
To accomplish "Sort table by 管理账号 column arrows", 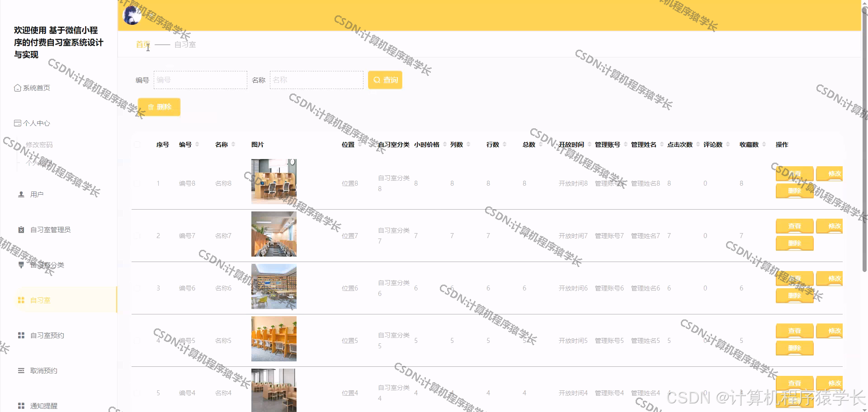I will click(626, 145).
